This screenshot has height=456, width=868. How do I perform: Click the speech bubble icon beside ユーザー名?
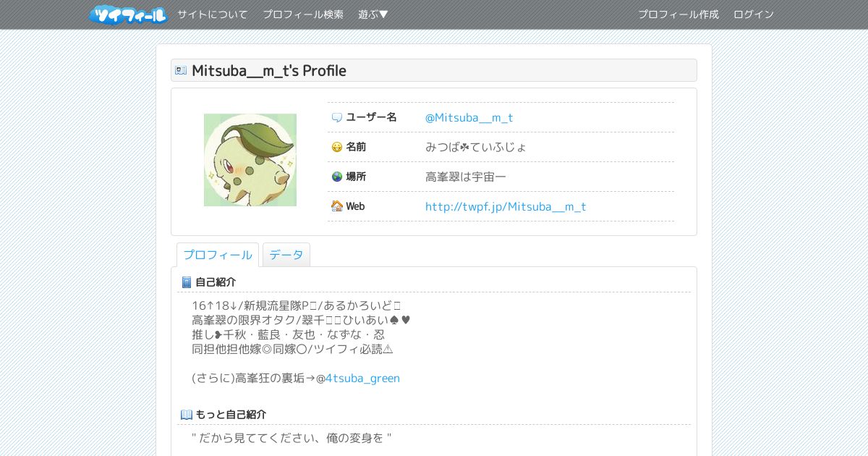click(337, 117)
